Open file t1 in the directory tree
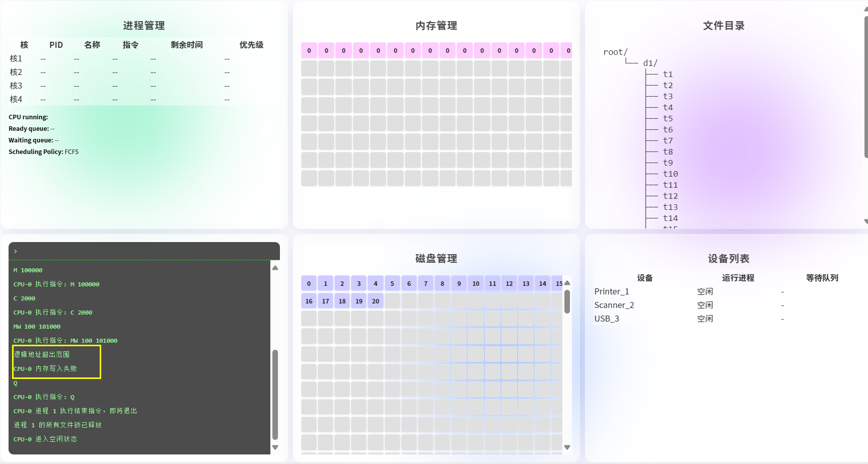This screenshot has width=868, height=464. coord(668,74)
